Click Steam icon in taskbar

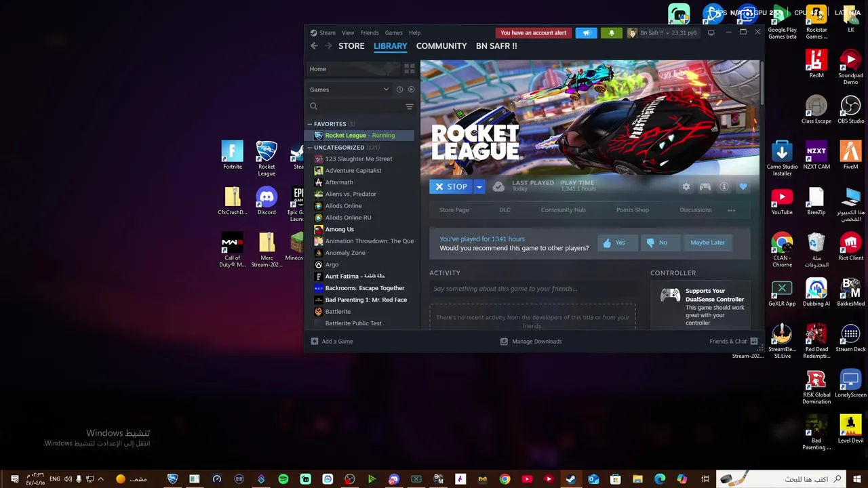click(571, 479)
